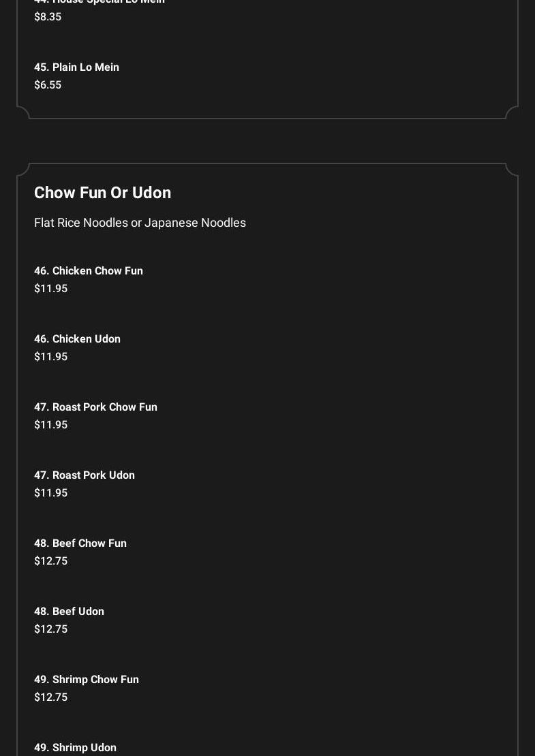Select the 45. Plain Lo Mein item

[76, 67]
